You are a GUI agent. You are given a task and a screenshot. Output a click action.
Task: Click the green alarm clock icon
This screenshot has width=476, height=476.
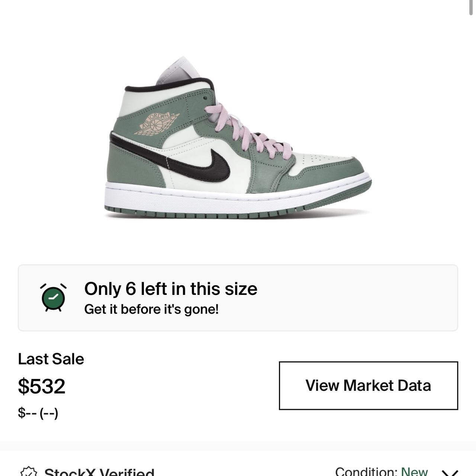(x=53, y=297)
